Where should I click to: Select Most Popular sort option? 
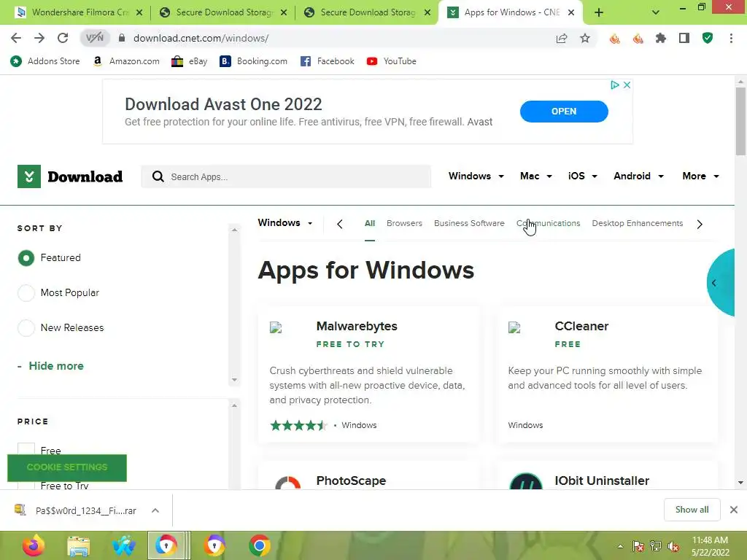click(26, 293)
